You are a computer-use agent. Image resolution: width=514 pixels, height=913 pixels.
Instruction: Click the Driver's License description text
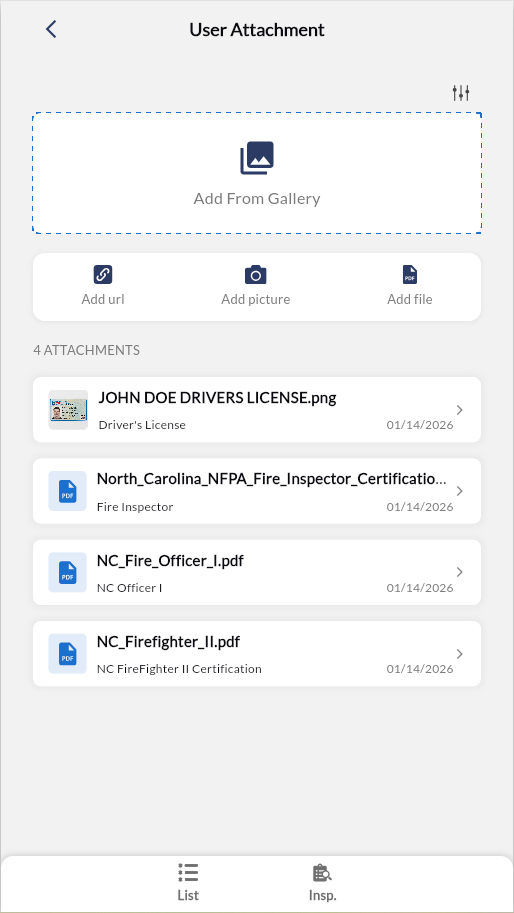[142, 424]
